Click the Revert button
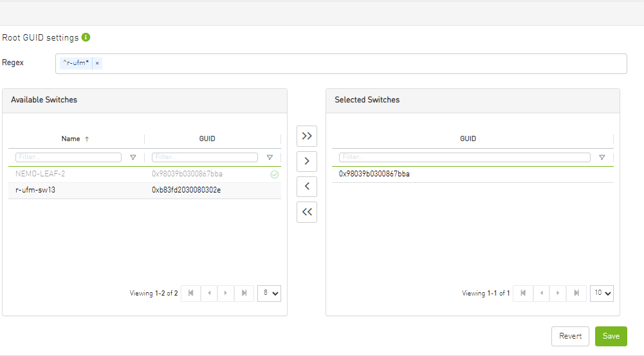The image size is (644, 356). point(570,336)
